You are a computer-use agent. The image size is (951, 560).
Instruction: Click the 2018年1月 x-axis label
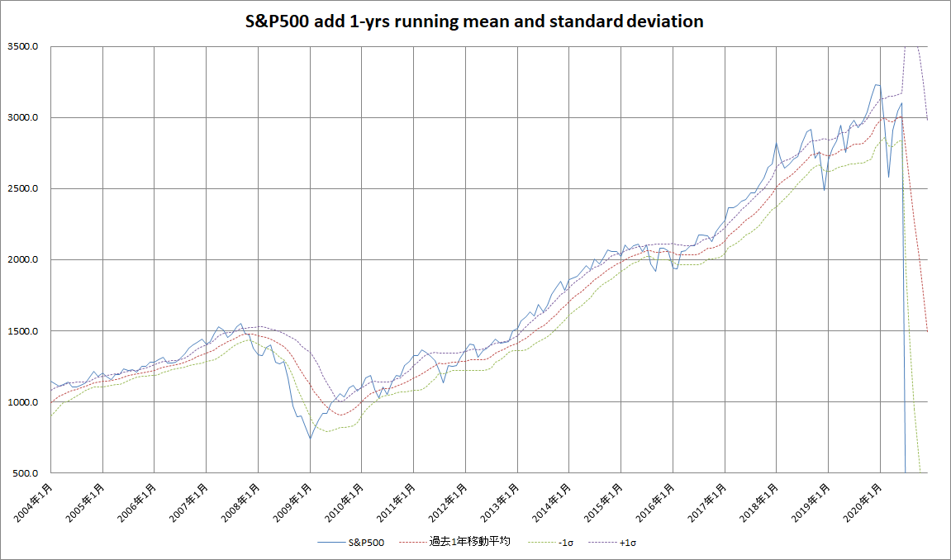click(x=758, y=502)
